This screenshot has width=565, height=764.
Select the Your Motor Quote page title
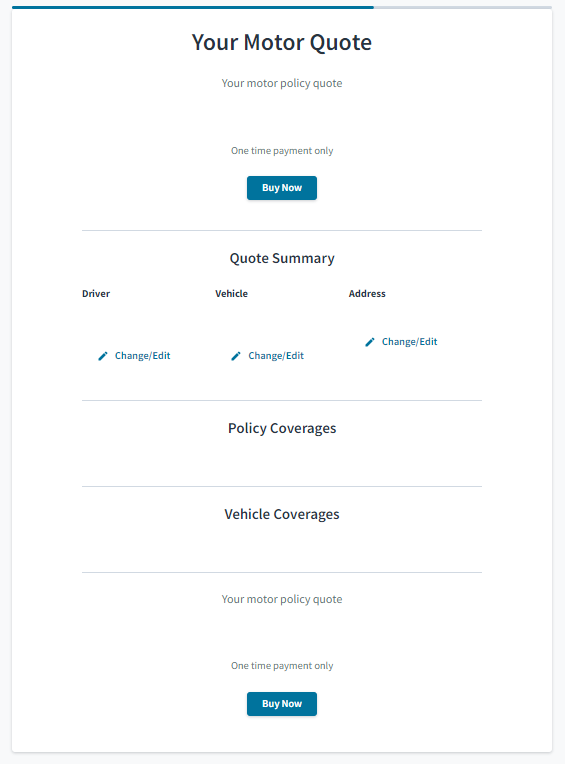[282, 42]
